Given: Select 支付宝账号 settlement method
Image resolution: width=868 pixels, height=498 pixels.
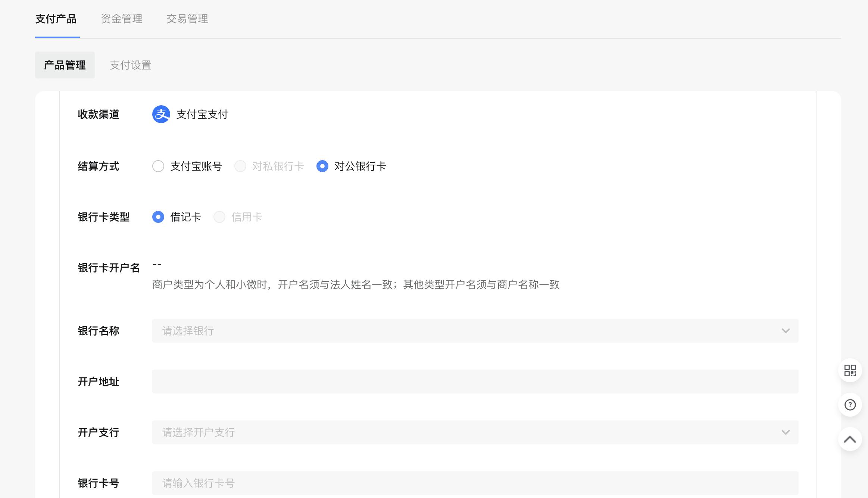Looking at the screenshot, I should 158,166.
